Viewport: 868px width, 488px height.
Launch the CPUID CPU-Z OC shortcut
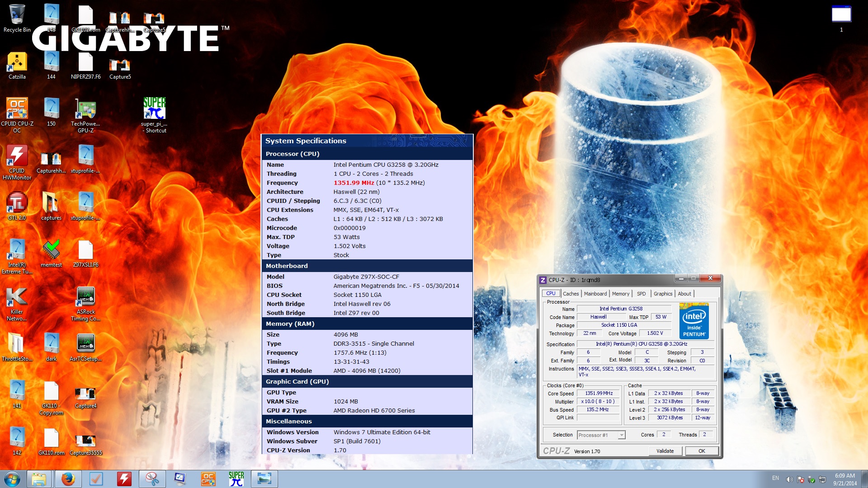[17, 115]
